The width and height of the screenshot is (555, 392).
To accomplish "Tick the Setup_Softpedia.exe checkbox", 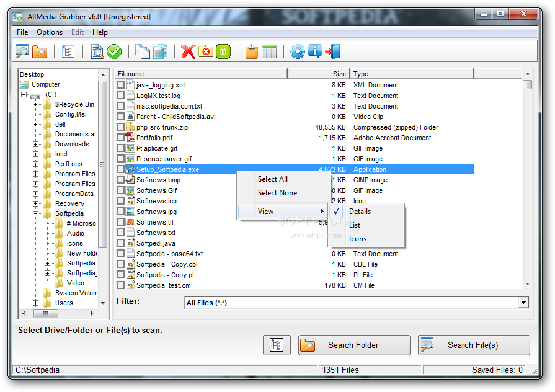I will tap(121, 169).
